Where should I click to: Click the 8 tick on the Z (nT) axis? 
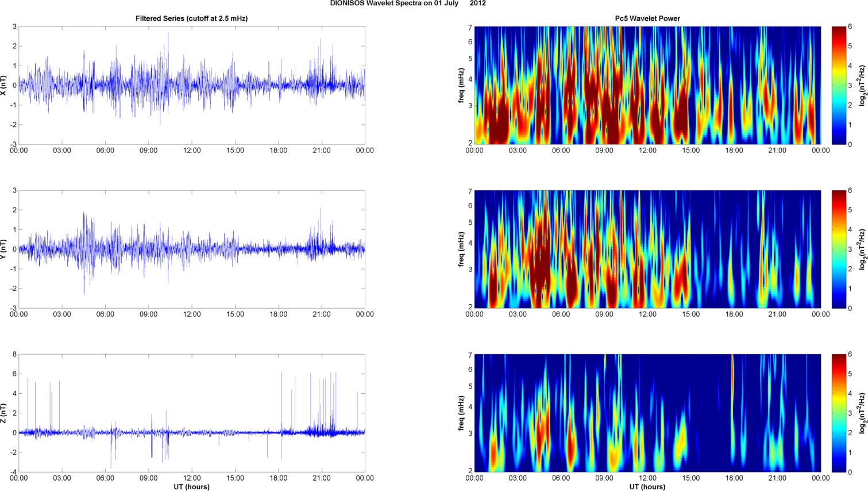pyautogui.click(x=14, y=355)
